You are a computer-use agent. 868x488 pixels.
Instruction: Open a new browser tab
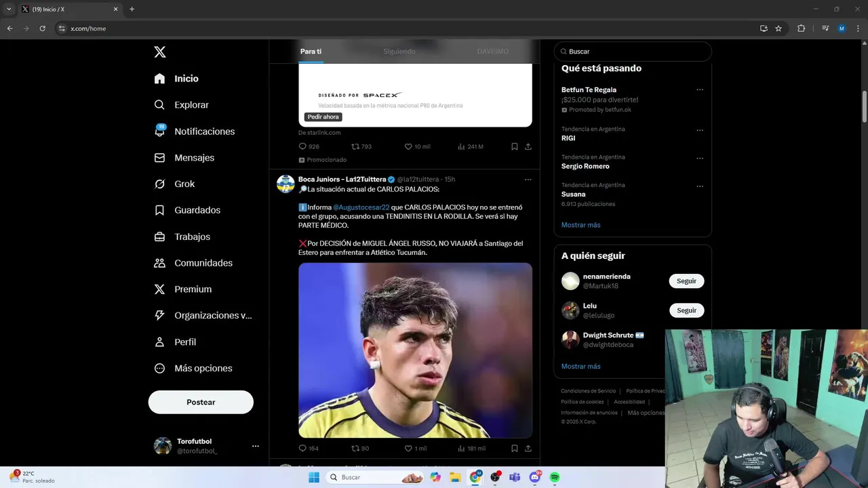point(132,9)
